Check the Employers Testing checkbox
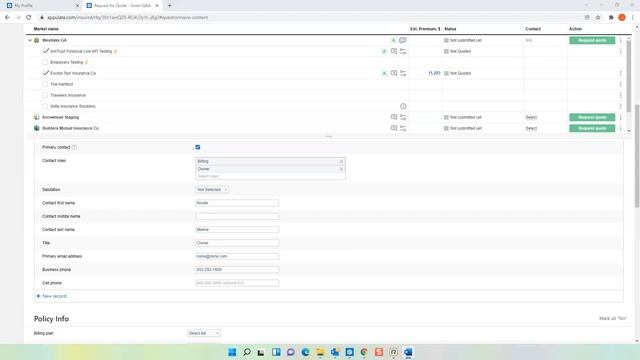This screenshot has height=360, width=640. coord(45,62)
